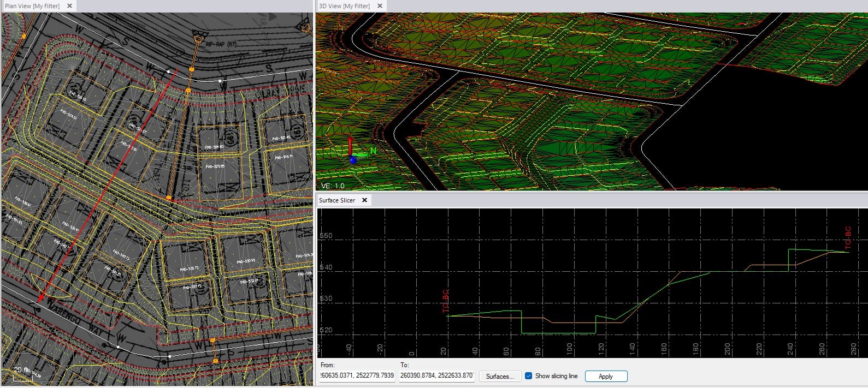This screenshot has width=868, height=388.
Task: Select the Surface Slicer tab
Action: (337, 200)
